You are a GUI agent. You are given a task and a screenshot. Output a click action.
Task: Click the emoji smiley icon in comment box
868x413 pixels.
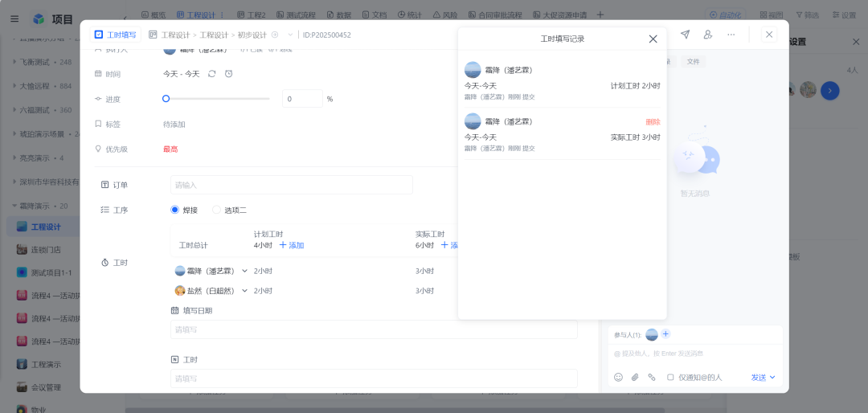[x=618, y=377]
